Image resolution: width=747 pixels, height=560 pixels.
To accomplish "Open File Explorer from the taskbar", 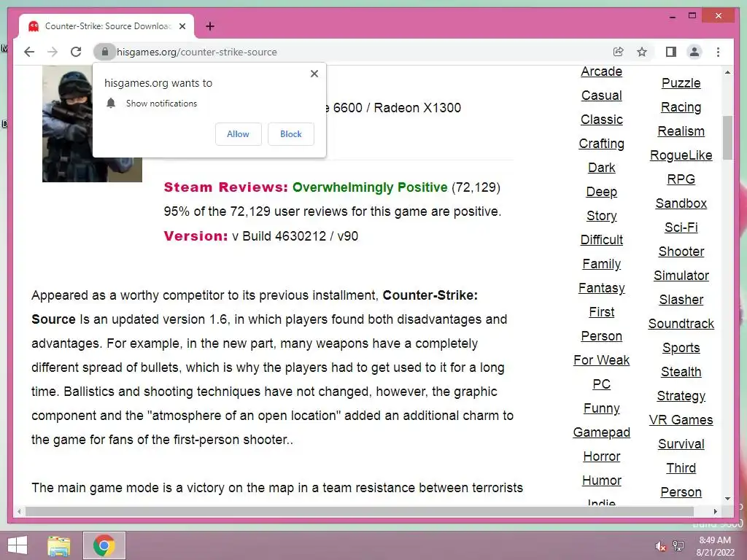I will tap(58, 545).
